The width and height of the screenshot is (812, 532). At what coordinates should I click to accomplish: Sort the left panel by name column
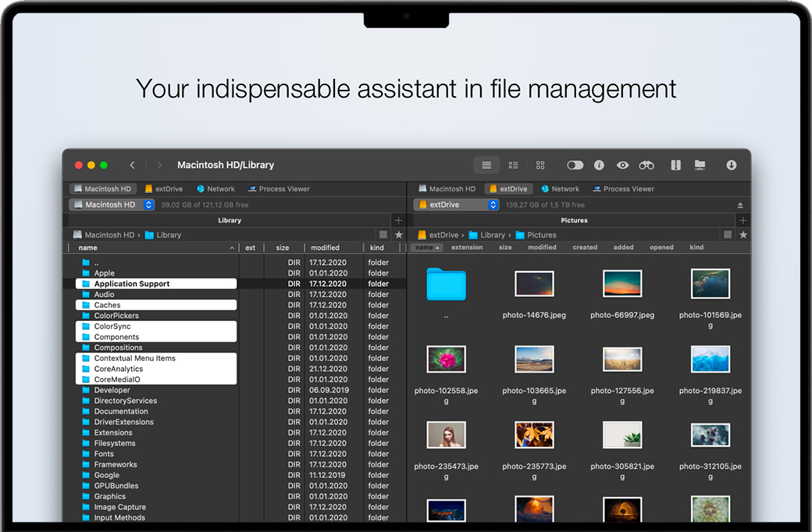88,248
